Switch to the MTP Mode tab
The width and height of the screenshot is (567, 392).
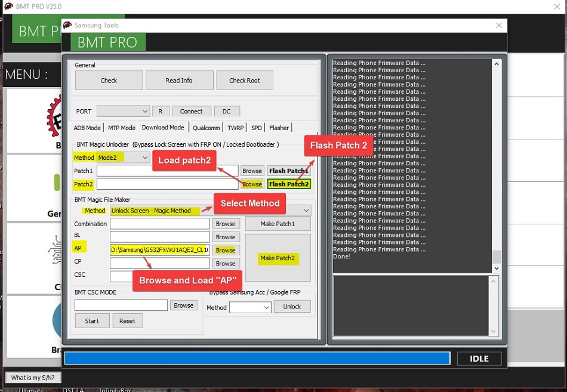click(x=122, y=128)
